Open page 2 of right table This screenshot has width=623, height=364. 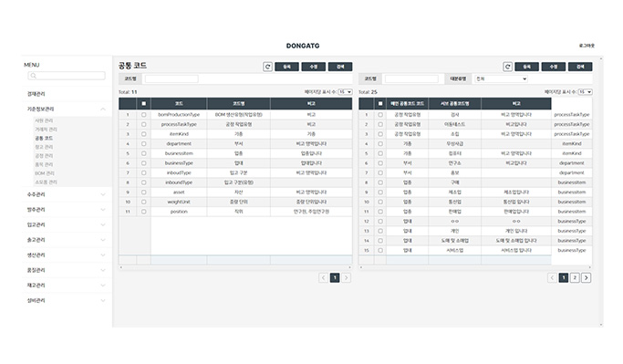pyautogui.click(x=575, y=277)
